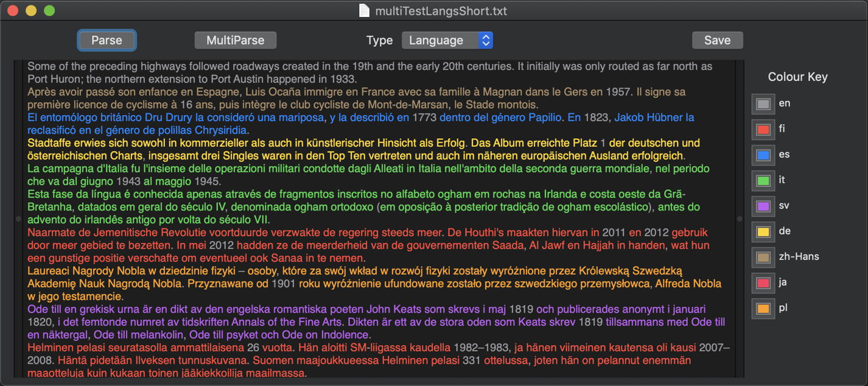The image size is (868, 386).
Task: Click the right split-view divider handle
Action: 740,219
